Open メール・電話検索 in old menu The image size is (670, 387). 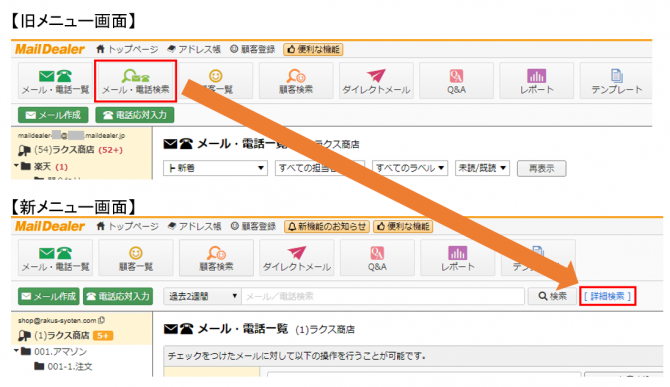pos(136,81)
